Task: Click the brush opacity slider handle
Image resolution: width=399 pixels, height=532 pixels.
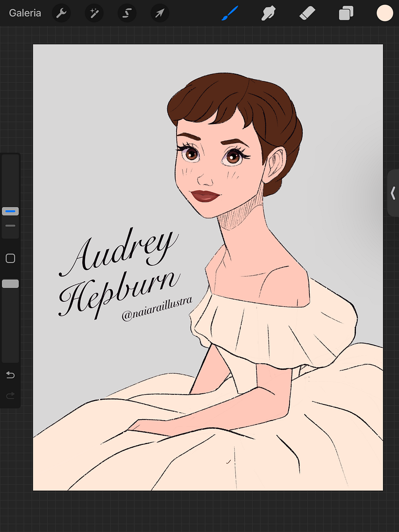Action: coord(11,284)
